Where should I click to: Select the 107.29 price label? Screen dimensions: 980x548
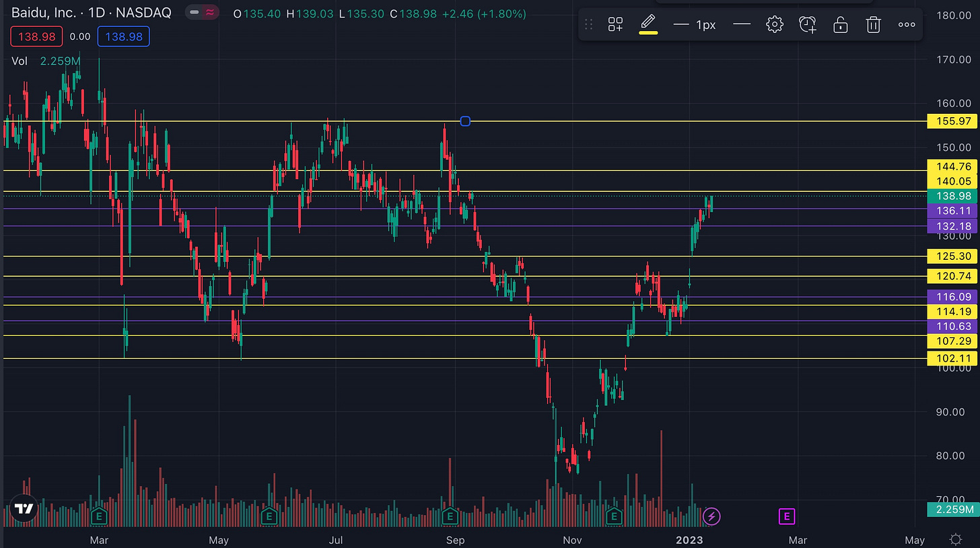pyautogui.click(x=952, y=341)
